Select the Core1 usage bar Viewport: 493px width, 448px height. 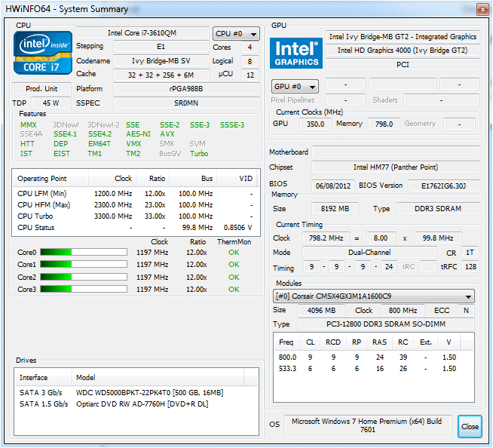click(x=84, y=264)
